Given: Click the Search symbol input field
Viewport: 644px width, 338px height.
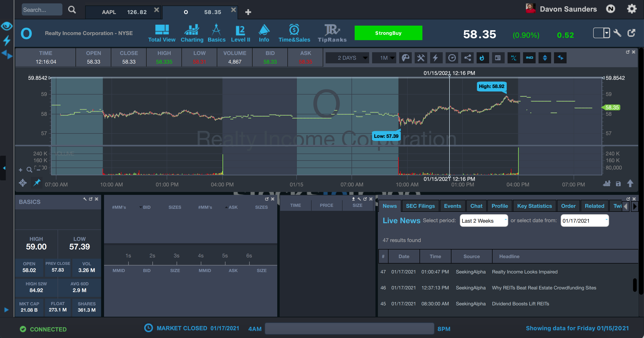Looking at the screenshot, I should pos(42,9).
